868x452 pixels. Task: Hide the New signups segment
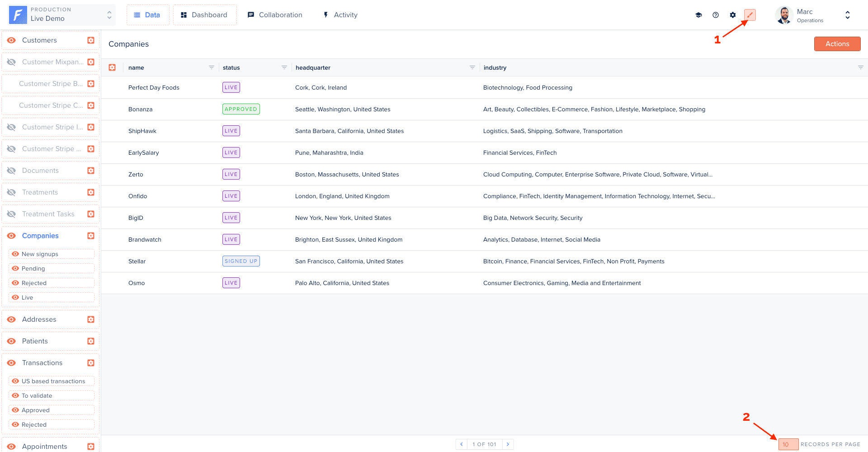click(15, 254)
